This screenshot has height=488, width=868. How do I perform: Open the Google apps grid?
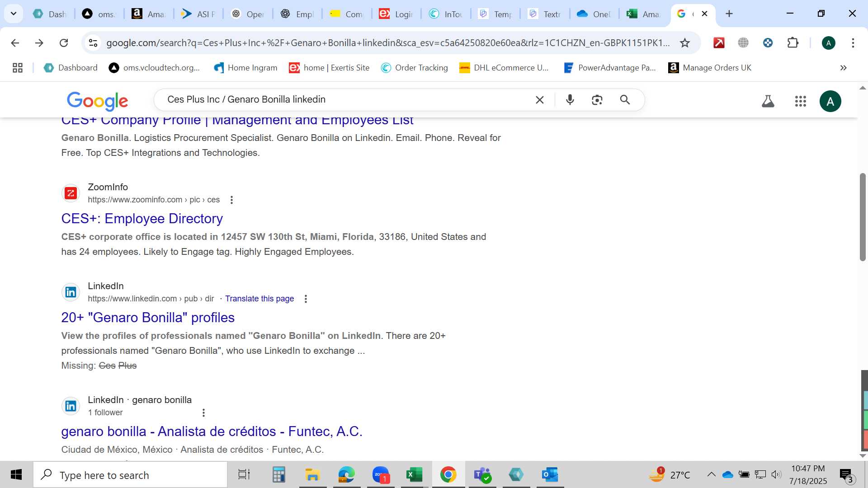tap(801, 101)
